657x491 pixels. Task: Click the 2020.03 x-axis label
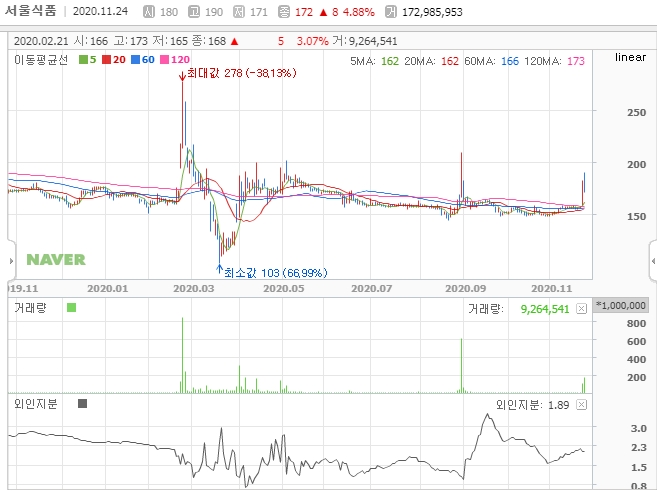pyautogui.click(x=194, y=289)
